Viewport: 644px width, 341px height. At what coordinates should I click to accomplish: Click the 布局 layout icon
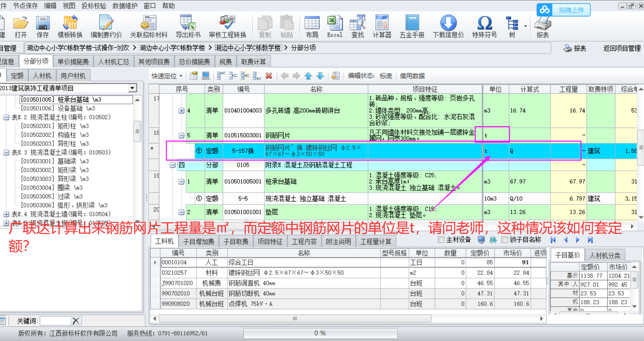coord(312,27)
